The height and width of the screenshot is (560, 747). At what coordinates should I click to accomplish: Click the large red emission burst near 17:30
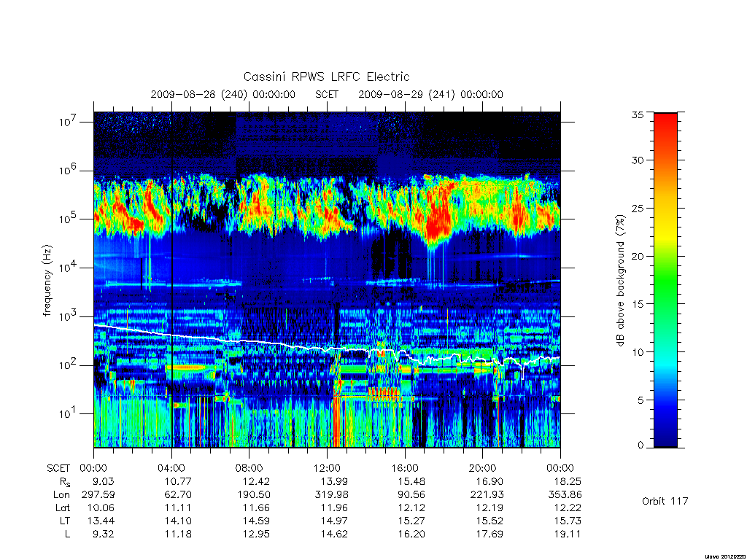click(x=438, y=214)
